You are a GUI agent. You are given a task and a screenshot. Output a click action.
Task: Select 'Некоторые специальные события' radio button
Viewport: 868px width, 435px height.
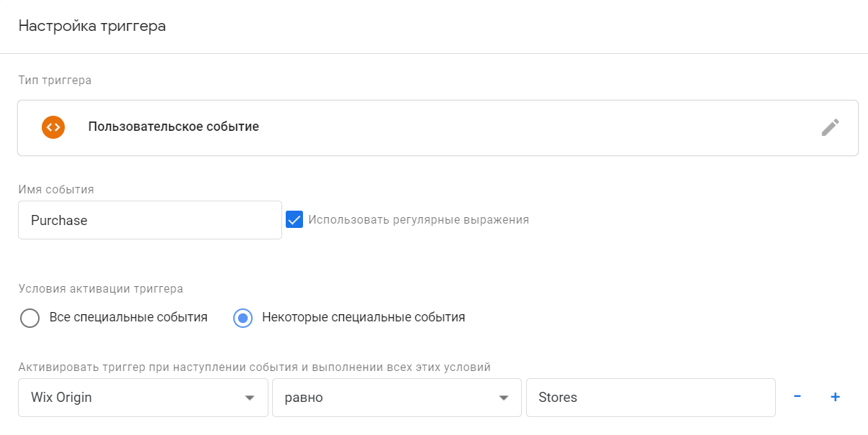click(x=243, y=318)
